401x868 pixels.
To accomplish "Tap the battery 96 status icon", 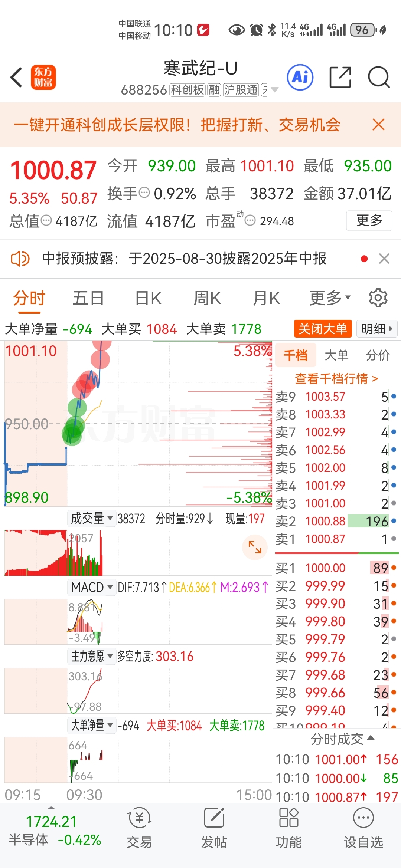I will tap(363, 30).
